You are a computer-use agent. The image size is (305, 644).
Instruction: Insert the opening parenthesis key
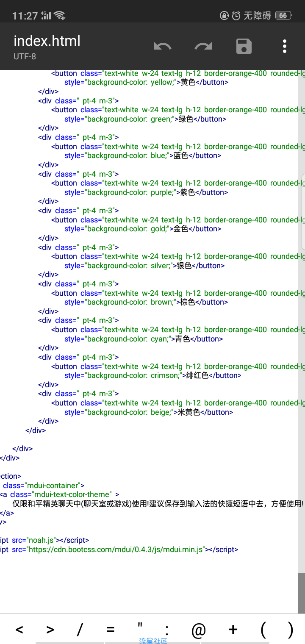click(263, 630)
